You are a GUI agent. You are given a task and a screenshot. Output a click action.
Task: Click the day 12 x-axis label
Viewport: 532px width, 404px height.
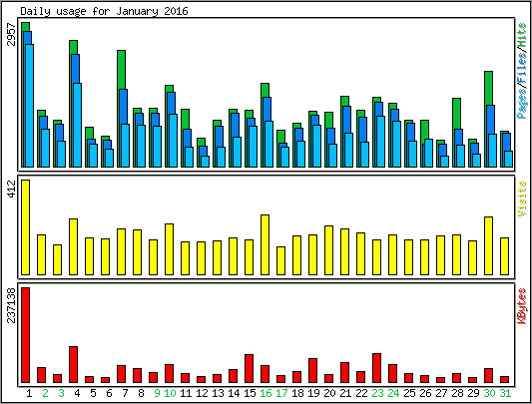click(x=202, y=393)
